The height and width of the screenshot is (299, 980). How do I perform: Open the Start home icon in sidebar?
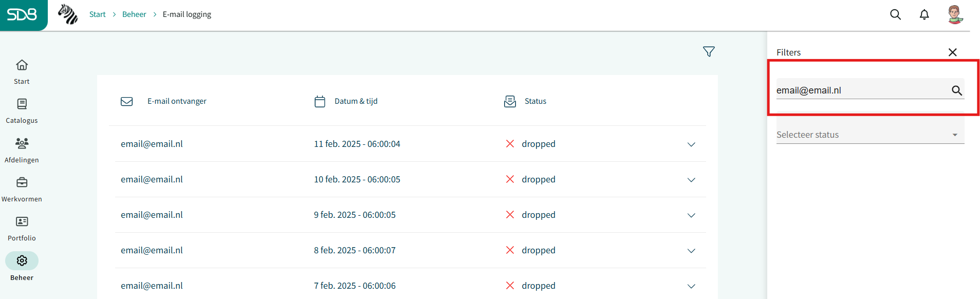coord(22,65)
